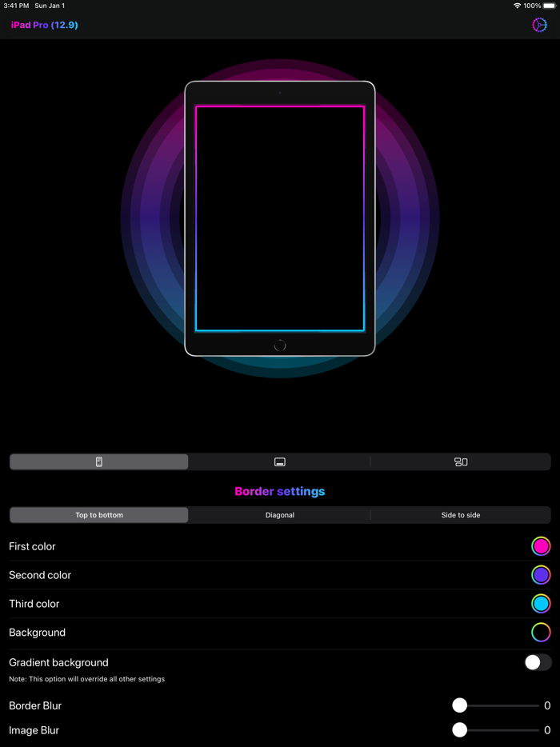Tap the Border settings heading

[280, 491]
